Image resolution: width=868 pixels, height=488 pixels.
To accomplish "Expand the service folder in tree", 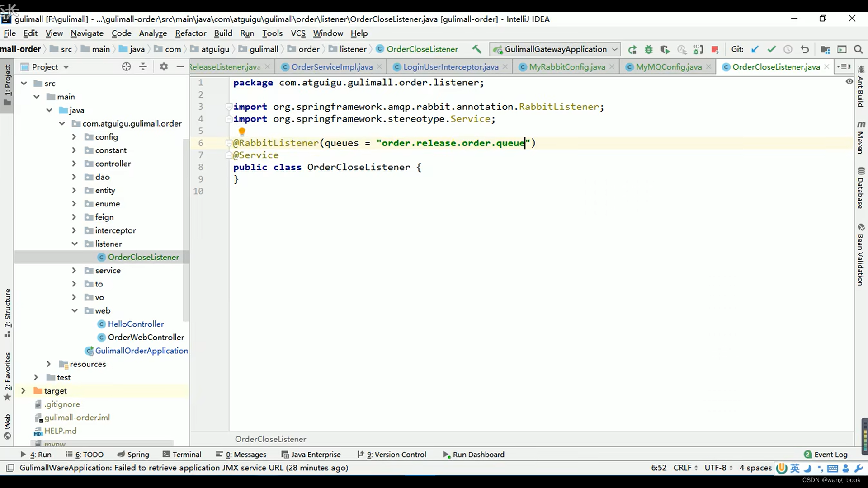I will point(73,270).
